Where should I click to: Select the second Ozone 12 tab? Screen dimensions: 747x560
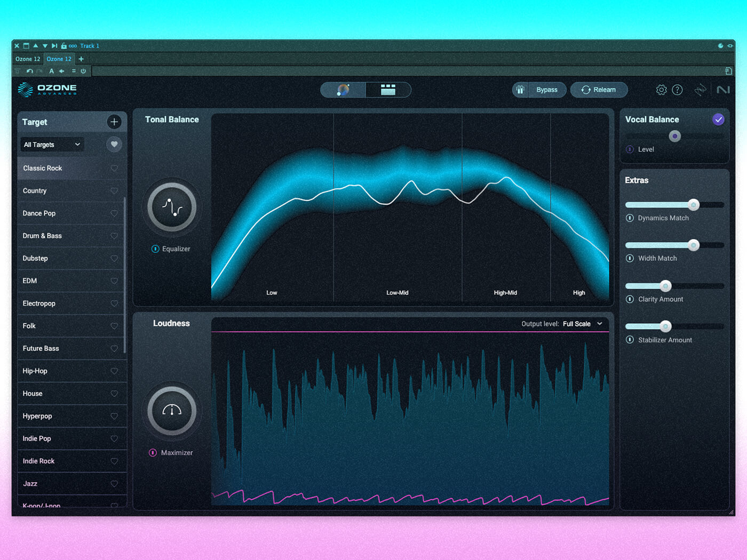pos(59,59)
